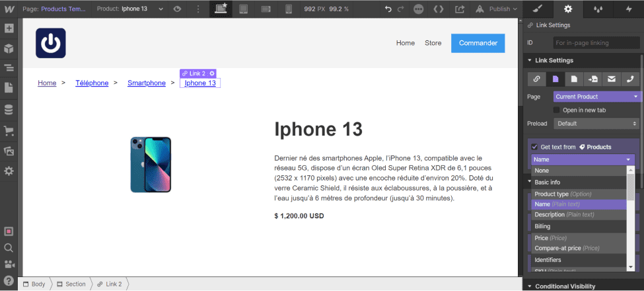
Task: Open the Pages panel
Action: (x=9, y=87)
